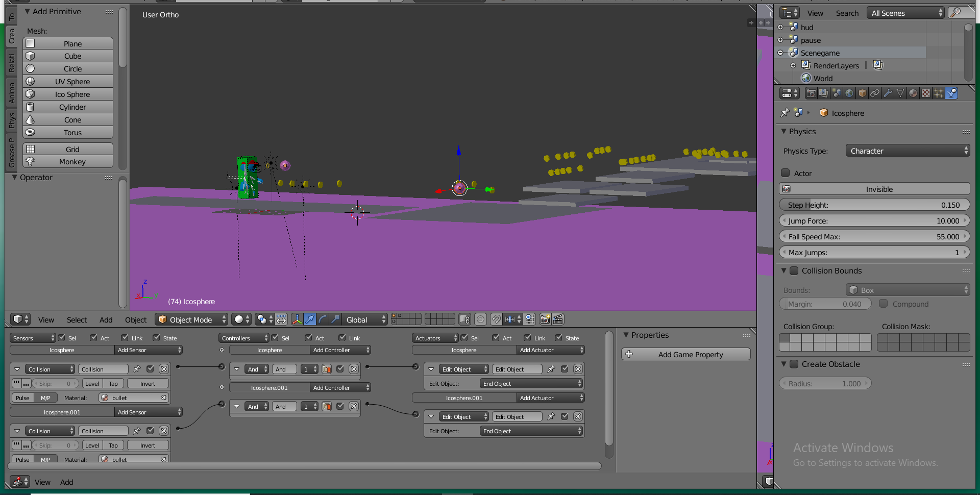
Task: Click the outliner search magnifier icon
Action: [x=957, y=13]
